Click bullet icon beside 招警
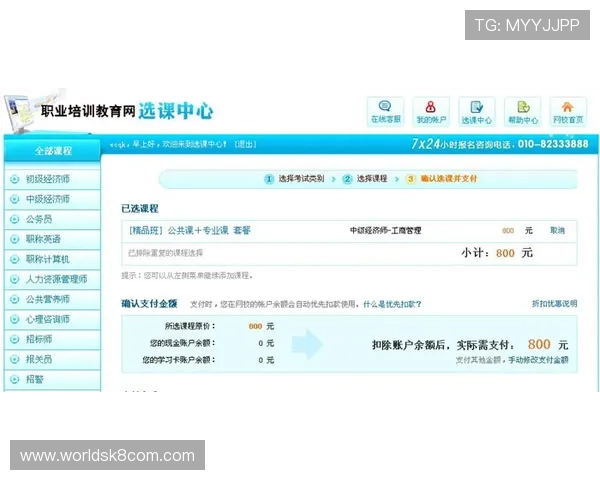Screen dimensions: 600x480 (x=15, y=379)
